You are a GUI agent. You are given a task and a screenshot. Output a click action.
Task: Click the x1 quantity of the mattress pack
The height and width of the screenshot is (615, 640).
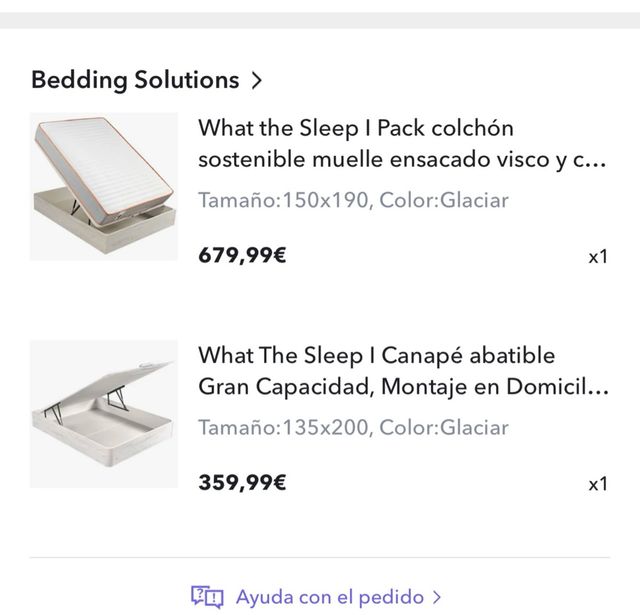pos(597,256)
